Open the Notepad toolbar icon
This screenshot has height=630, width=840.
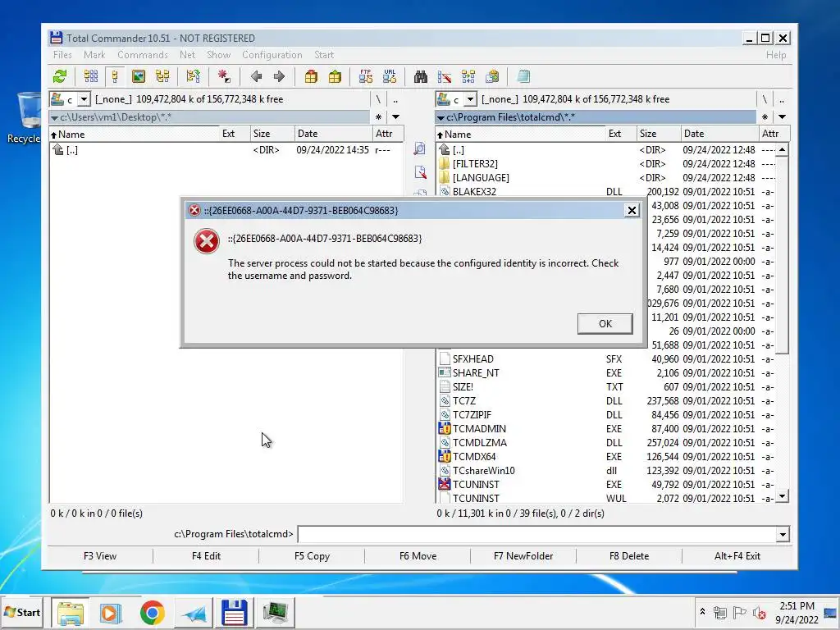point(523,76)
